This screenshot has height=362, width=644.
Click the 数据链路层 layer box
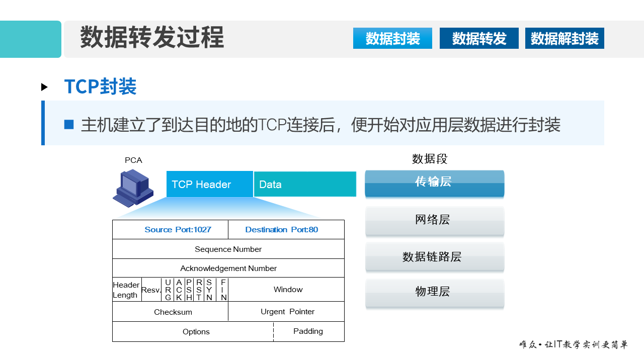(434, 256)
